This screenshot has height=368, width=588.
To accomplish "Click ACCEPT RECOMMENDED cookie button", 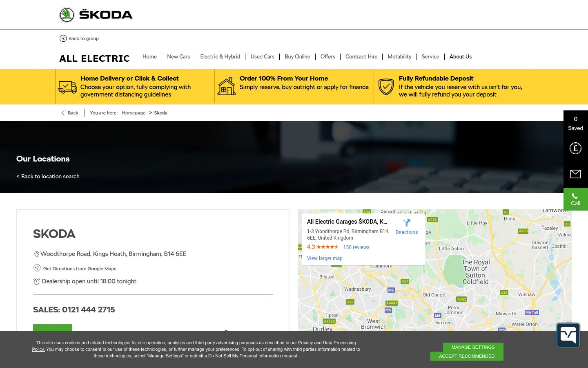I will (467, 356).
